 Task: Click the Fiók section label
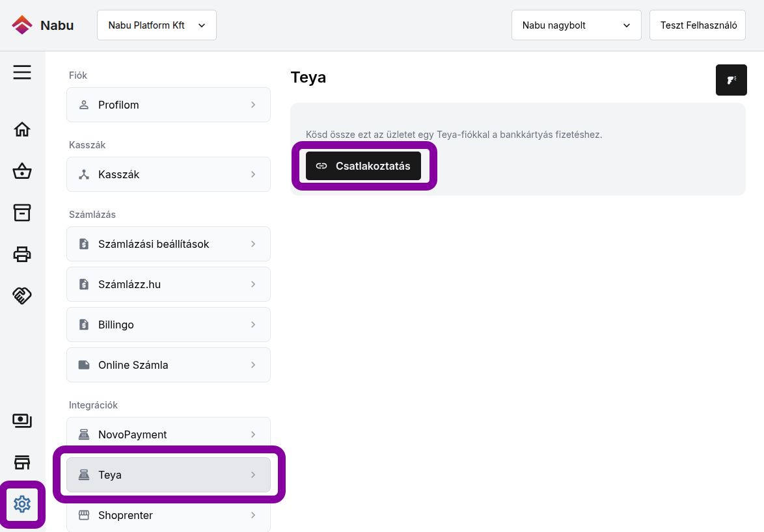[78, 75]
